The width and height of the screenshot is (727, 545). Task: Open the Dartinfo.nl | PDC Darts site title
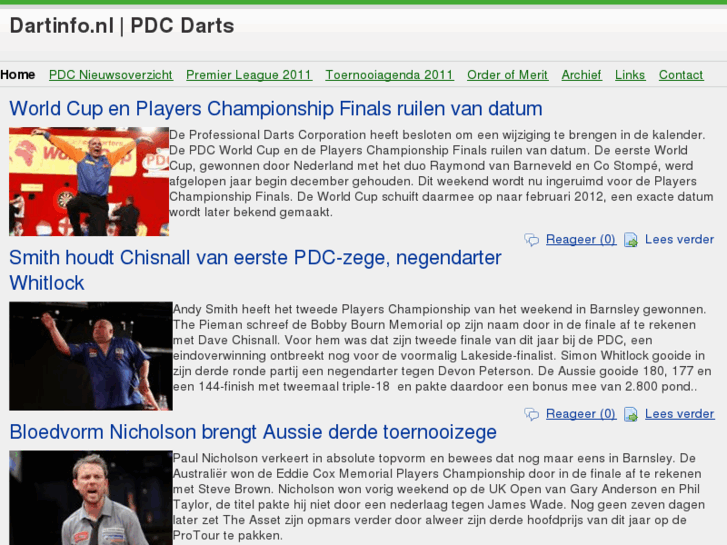tap(122, 26)
